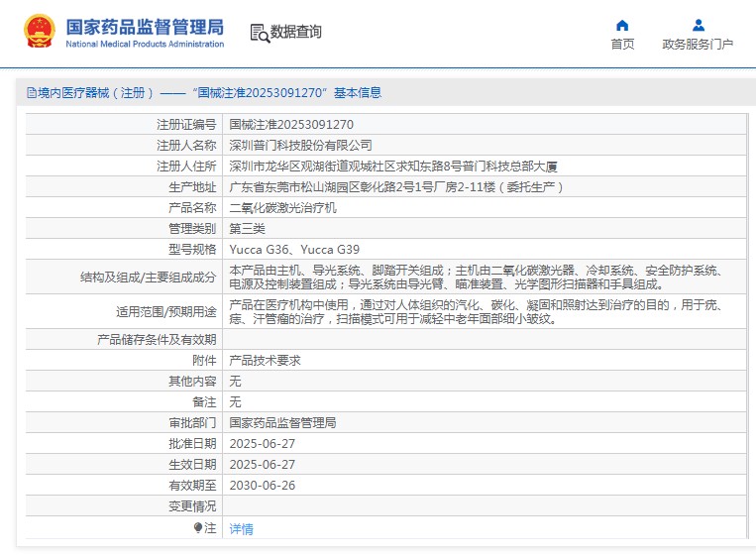This screenshot has width=756, height=558.
Task: Click the 审批部门 row label
Action: [x=192, y=423]
